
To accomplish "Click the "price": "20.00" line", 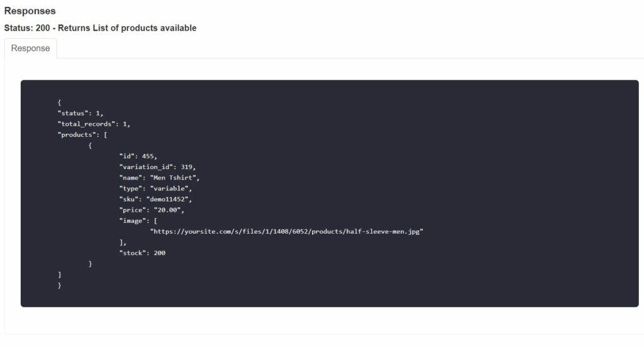I will [152, 210].
